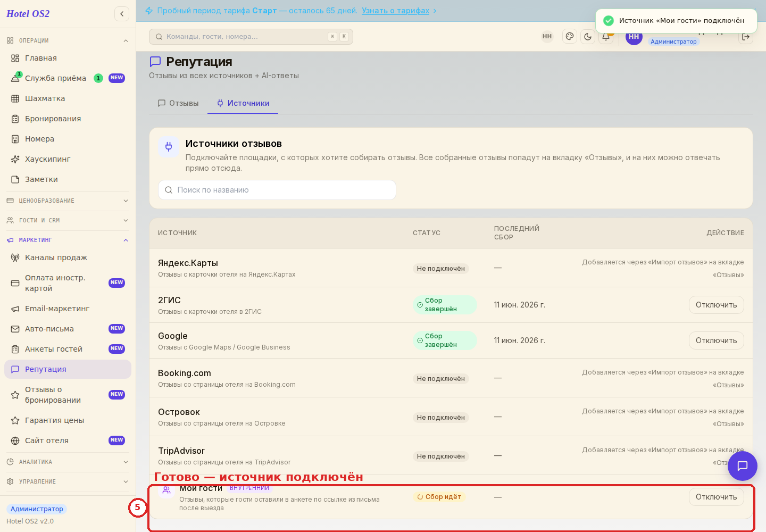Click the success checkmark in the notification
Viewport: 766px width, 532px height.
pyautogui.click(x=609, y=21)
